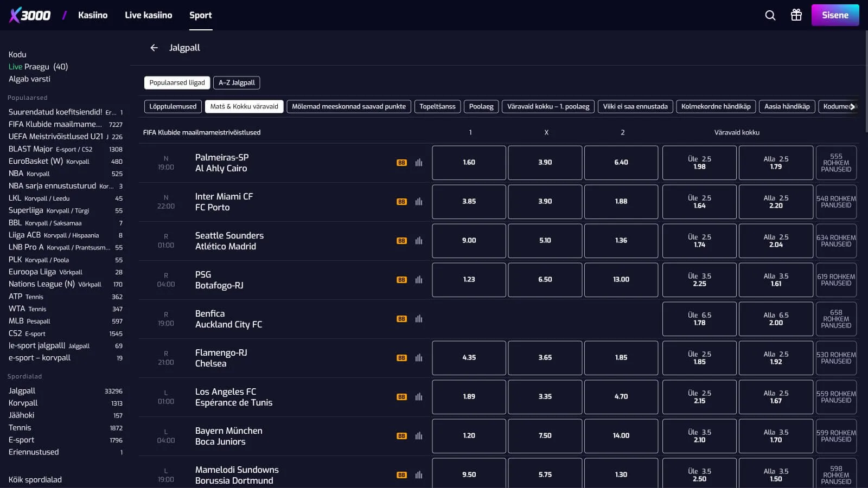Open stats chart icon for PSG match
Screen dimensions: 868x488
(419, 280)
